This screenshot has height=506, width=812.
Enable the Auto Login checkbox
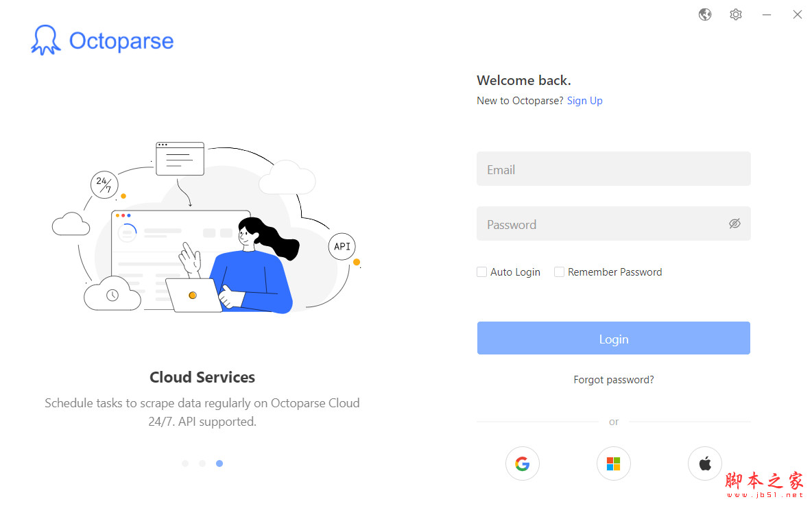click(x=482, y=272)
